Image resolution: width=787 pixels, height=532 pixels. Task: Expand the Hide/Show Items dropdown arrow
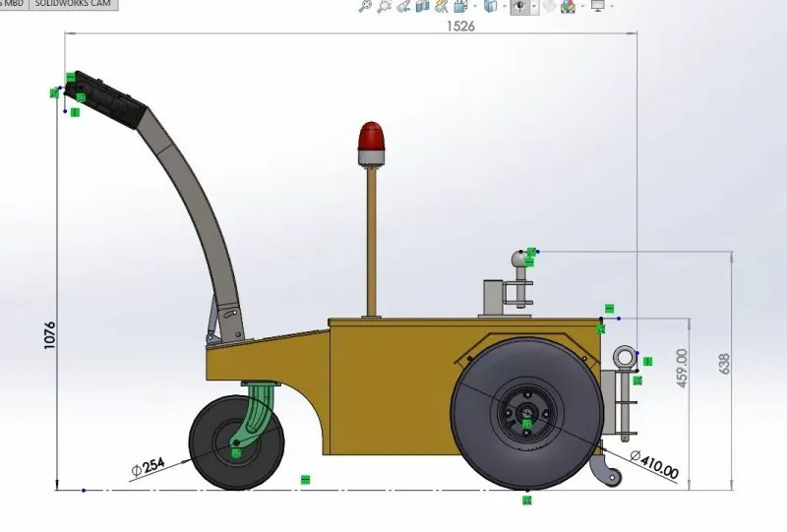[x=533, y=6]
